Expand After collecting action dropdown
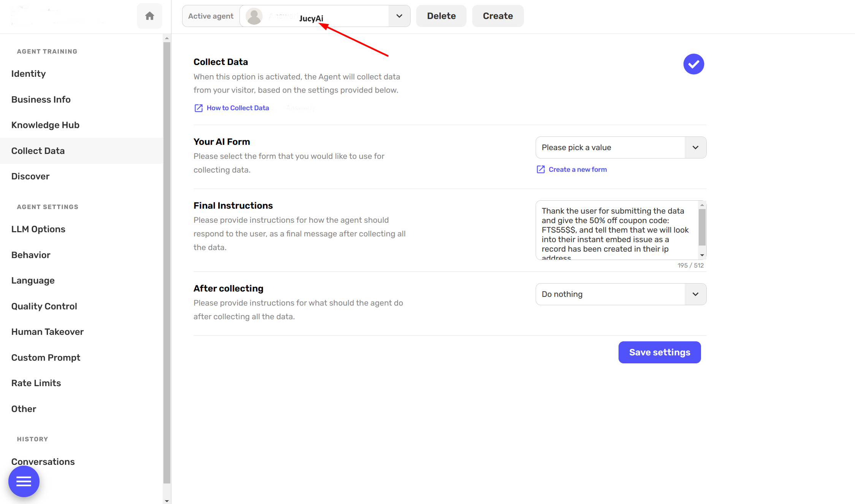The image size is (855, 504). point(695,294)
